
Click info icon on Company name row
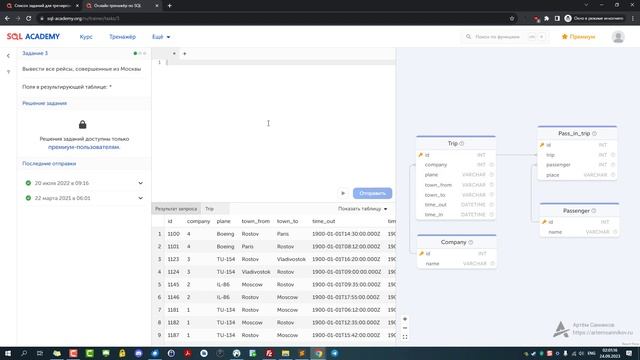492,264
